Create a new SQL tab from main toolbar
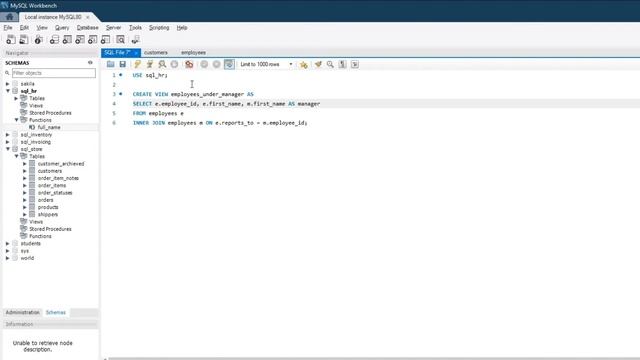 tap(11, 40)
